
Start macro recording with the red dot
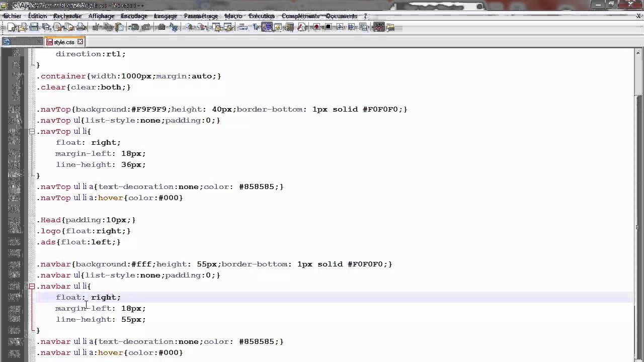(316, 27)
